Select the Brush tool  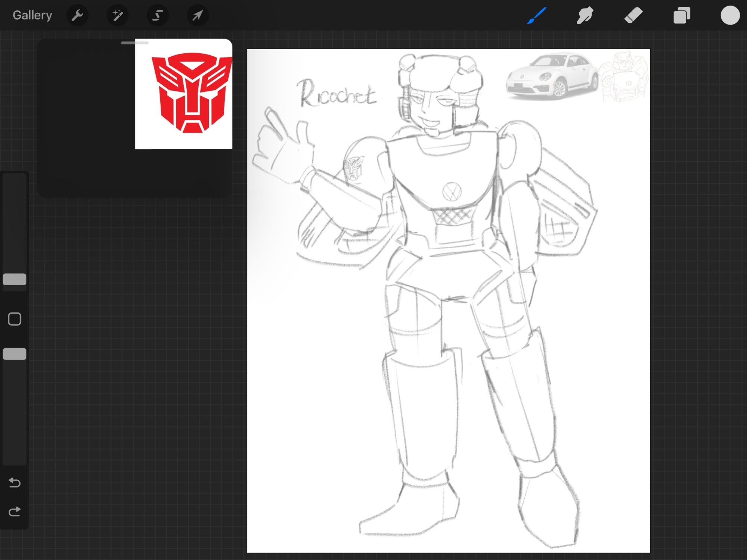click(x=537, y=15)
